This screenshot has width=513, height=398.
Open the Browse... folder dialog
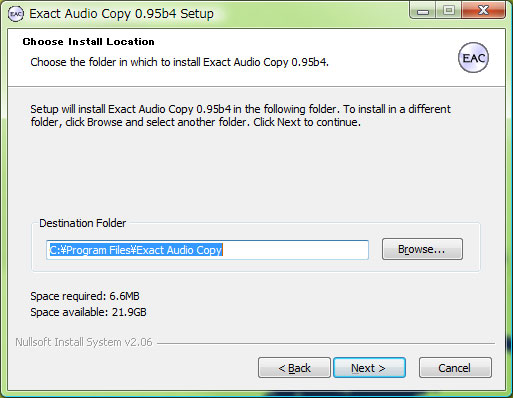422,249
